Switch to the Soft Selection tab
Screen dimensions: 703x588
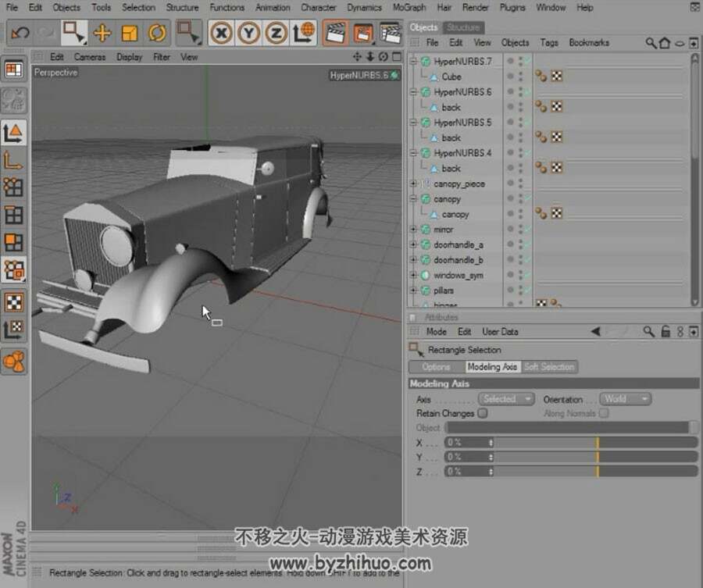pos(549,366)
